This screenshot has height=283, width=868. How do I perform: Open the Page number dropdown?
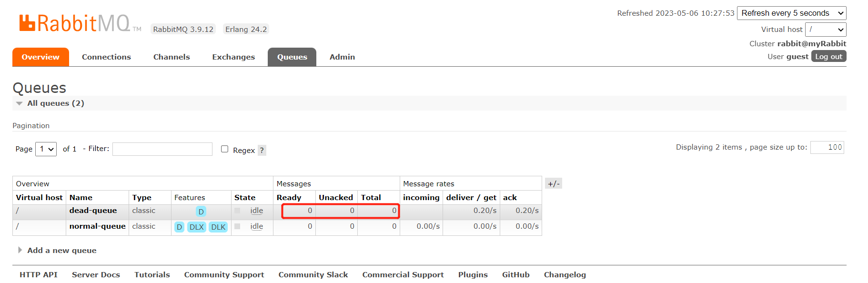tap(46, 149)
